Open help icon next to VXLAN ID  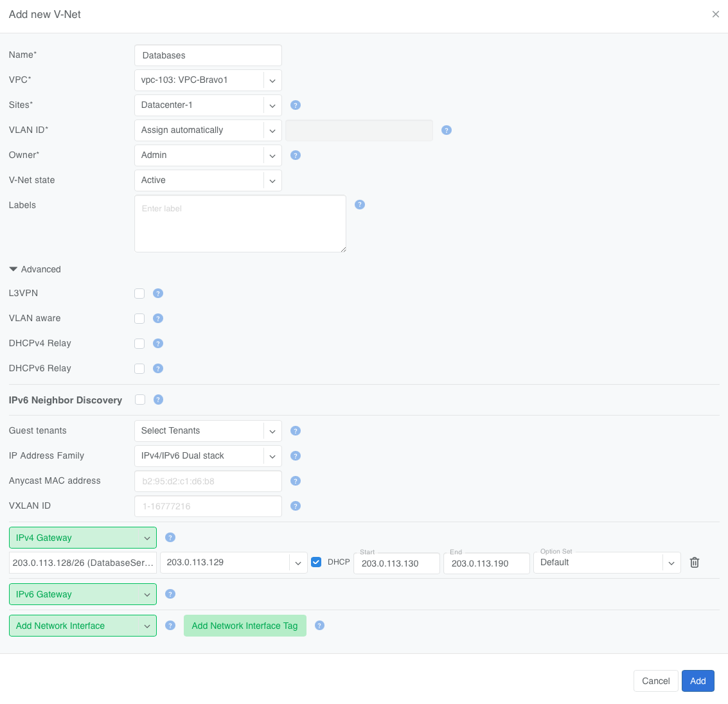tap(296, 506)
